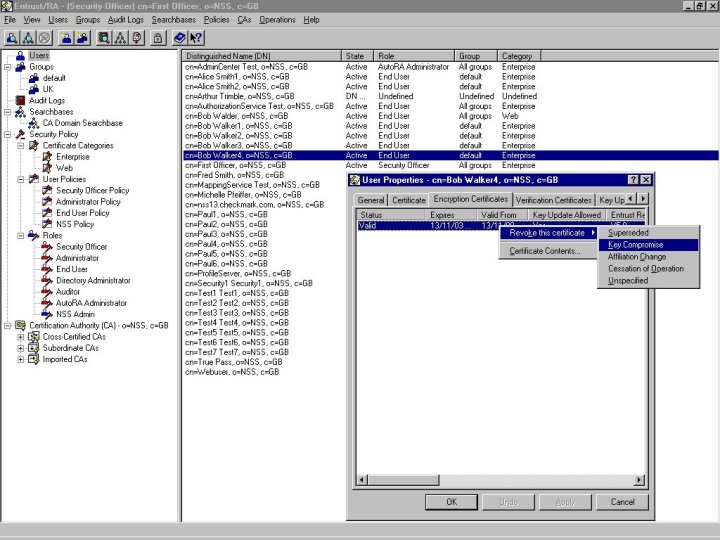Click the hierarchy tree toolbar icon
This screenshot has height=540, width=720.
coord(120,38)
